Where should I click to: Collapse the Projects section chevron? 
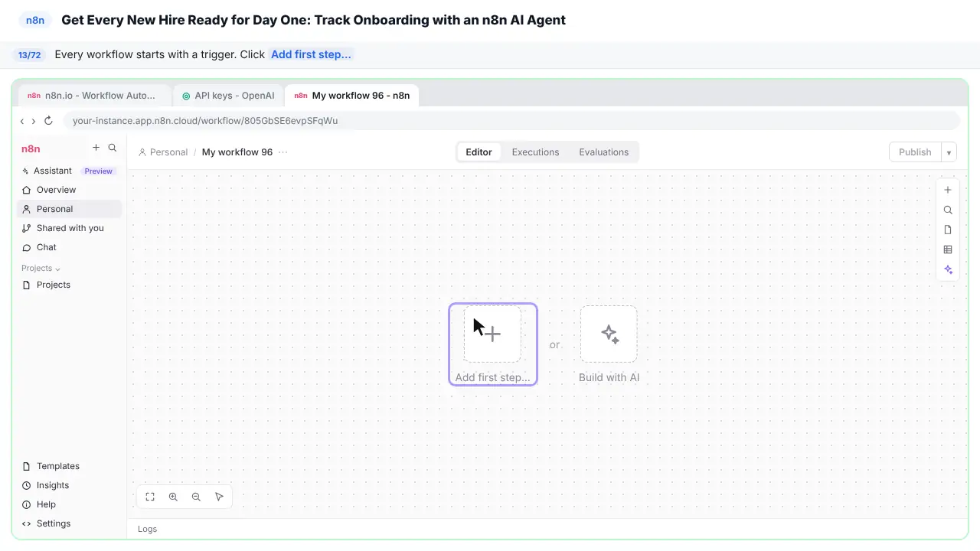(x=57, y=269)
